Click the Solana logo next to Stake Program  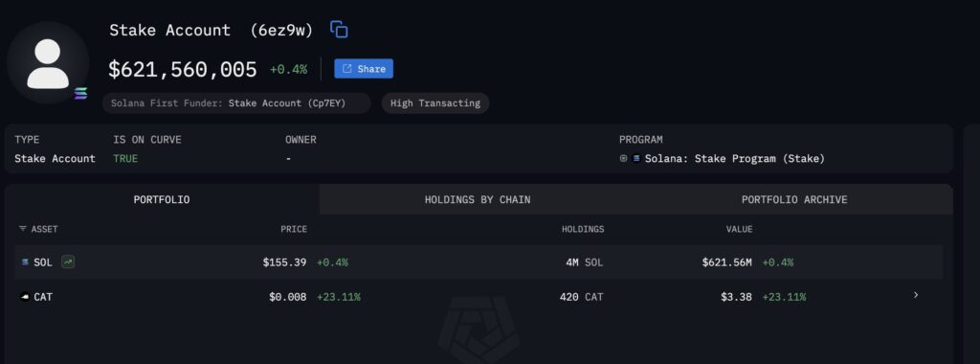636,159
